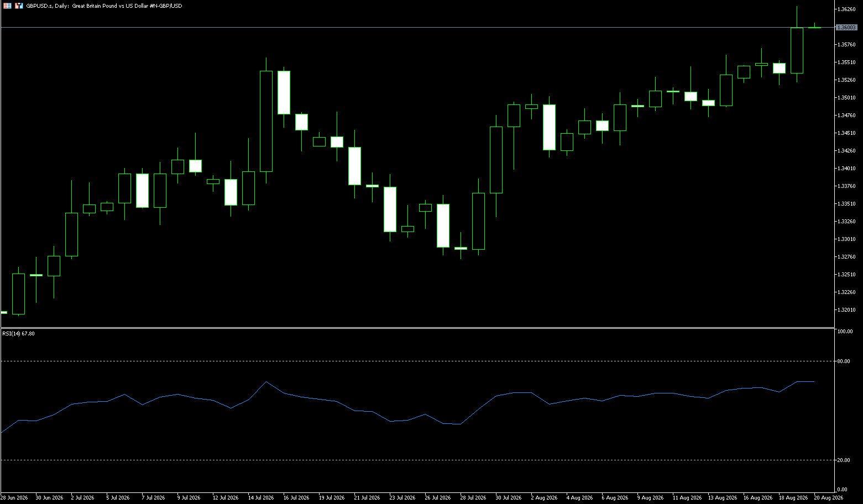Click the RSI 80.00 level label

(844, 361)
